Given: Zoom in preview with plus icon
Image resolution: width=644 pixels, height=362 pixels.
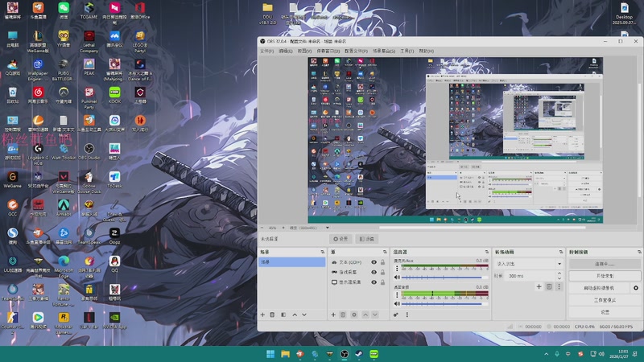Looking at the screenshot, I should (283, 228).
